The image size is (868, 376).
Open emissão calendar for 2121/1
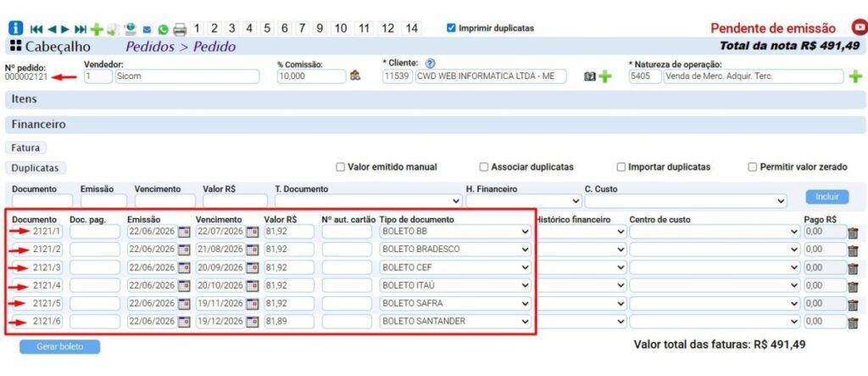[x=184, y=232]
